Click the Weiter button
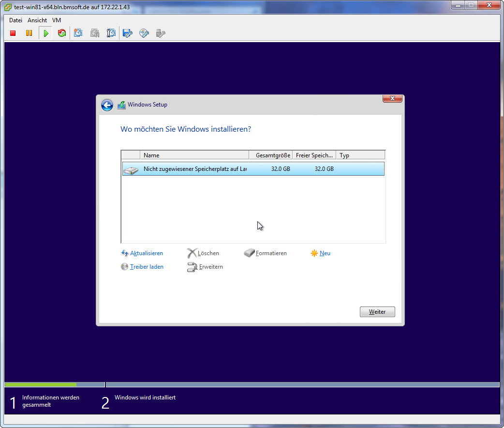504x428 pixels. 377,312
